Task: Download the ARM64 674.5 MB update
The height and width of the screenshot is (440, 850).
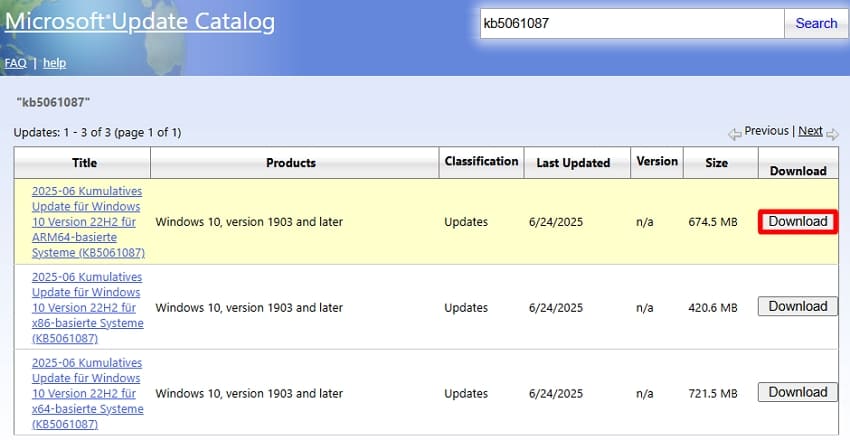Action: 798,222
